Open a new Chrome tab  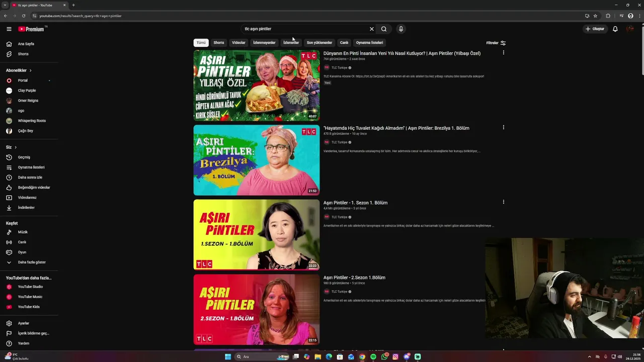(x=73, y=5)
